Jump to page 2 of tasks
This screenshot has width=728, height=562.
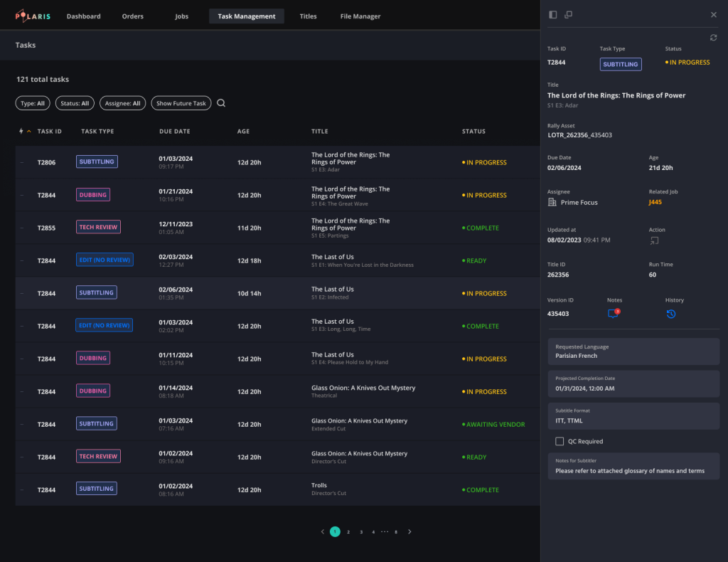(x=348, y=531)
